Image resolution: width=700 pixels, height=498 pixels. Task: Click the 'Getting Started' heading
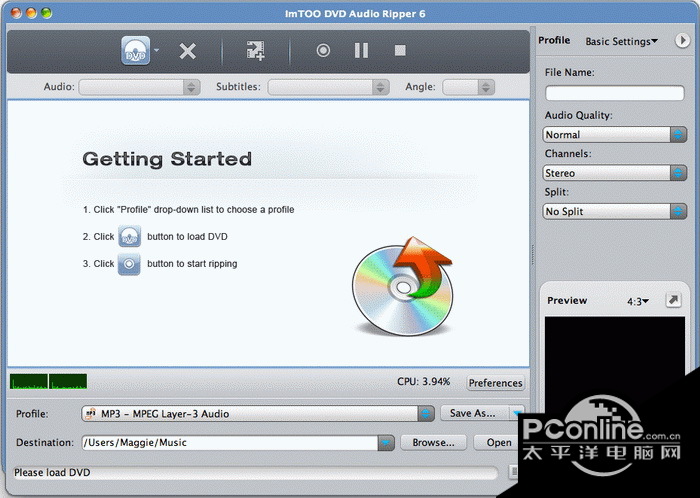pyautogui.click(x=167, y=159)
